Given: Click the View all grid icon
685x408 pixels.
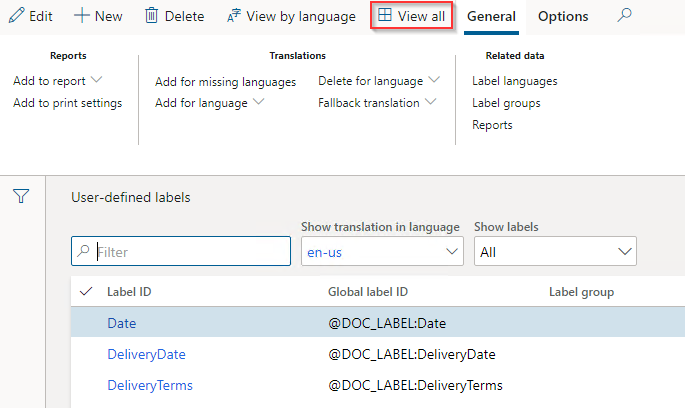Looking at the screenshot, I should point(385,15).
